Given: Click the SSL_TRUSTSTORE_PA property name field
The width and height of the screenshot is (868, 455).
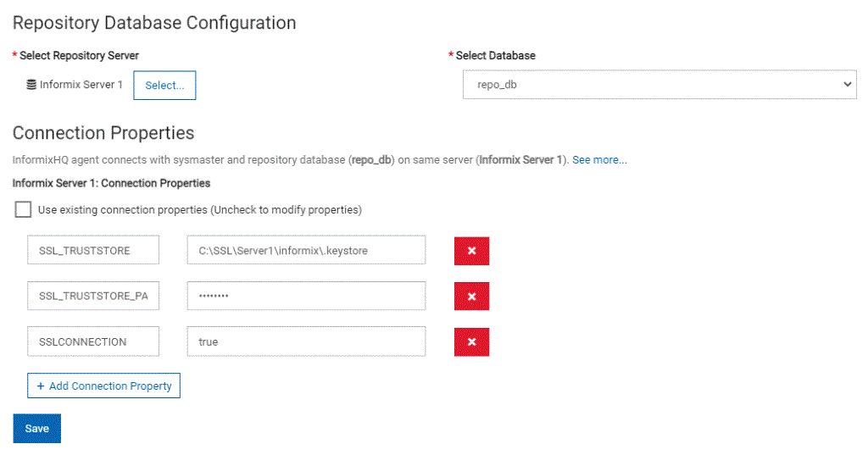Looking at the screenshot, I should pyautogui.click(x=93, y=296).
